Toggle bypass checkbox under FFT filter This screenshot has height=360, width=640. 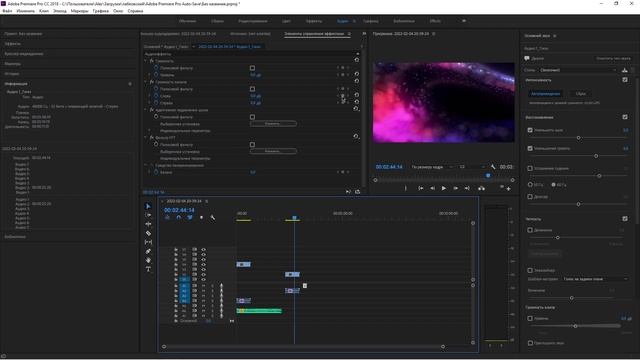click(x=252, y=145)
